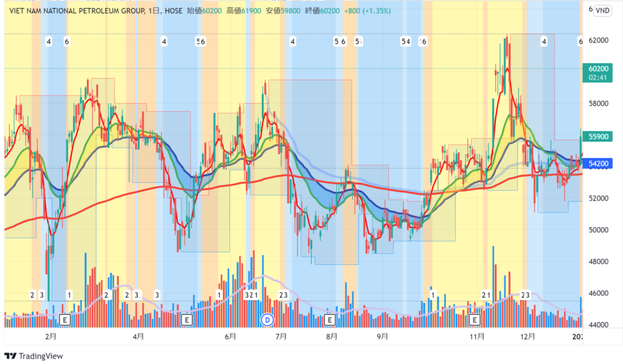Click the HOSE exchange label
Image resolution: width=623 pixels, height=364 pixels.
(x=173, y=11)
